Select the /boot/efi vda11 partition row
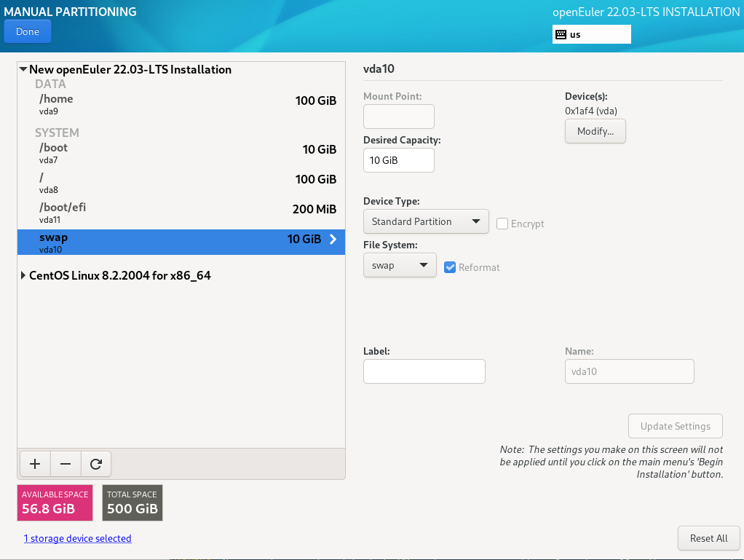744x560 pixels. [181, 213]
